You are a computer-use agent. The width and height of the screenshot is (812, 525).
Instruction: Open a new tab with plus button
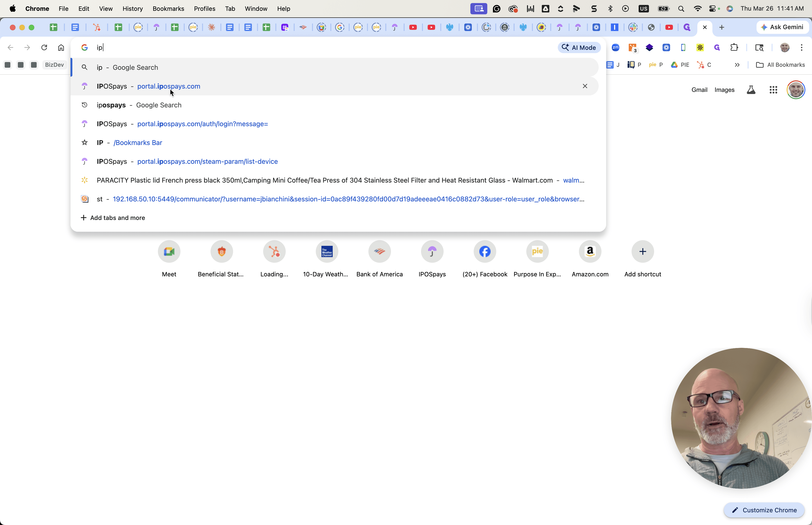click(722, 27)
